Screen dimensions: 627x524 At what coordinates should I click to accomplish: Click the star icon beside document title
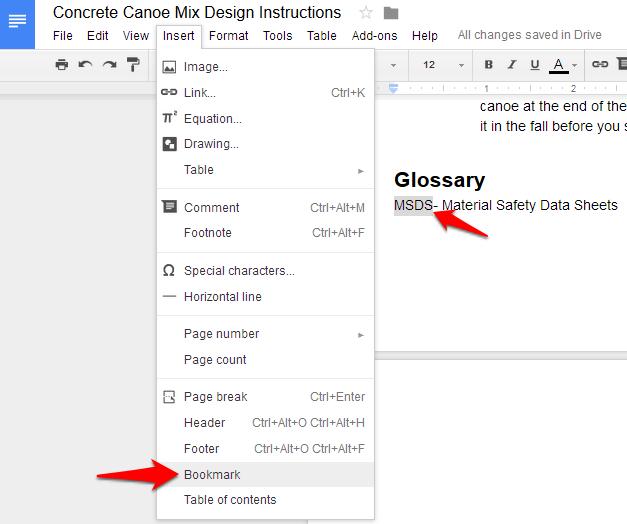[366, 13]
